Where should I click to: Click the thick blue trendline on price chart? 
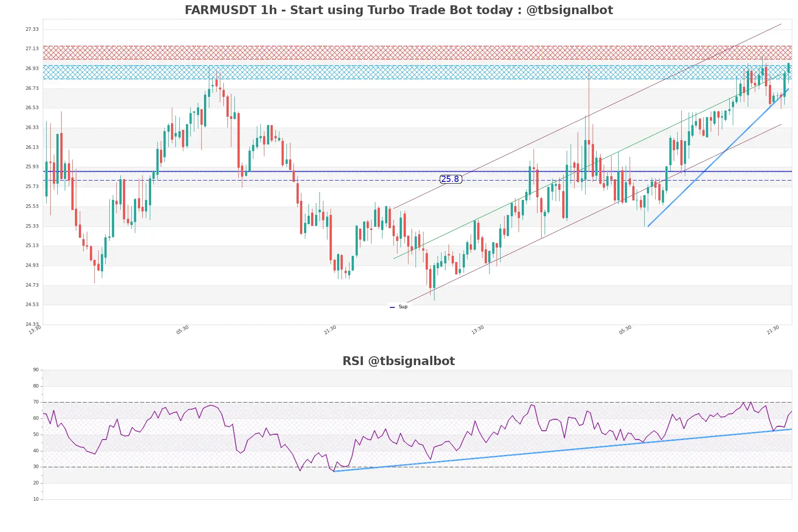click(718, 158)
